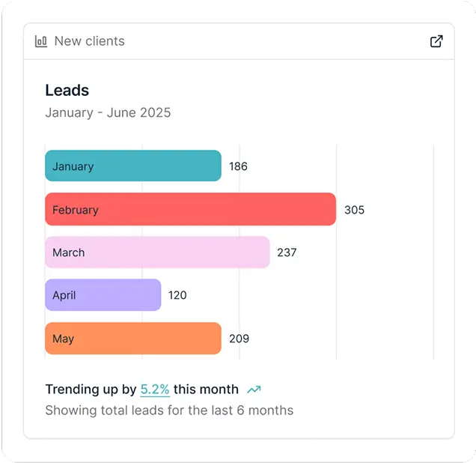The image size is (476, 463).
Task: Open the 5.2% trend link
Action: click(x=155, y=390)
